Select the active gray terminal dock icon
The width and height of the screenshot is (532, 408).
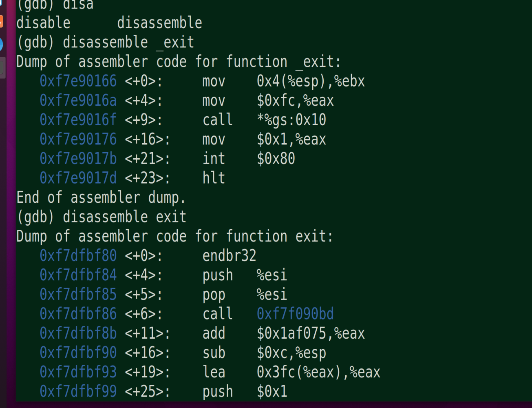2,68
